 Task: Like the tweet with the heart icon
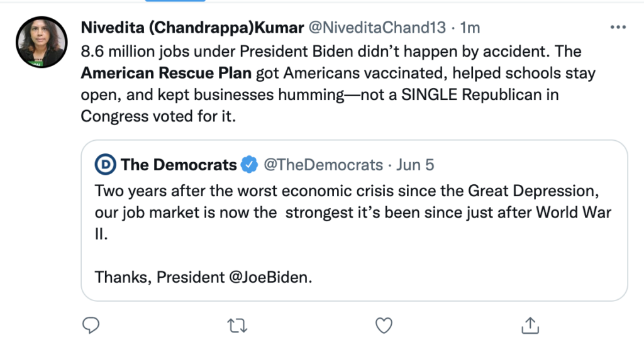pyautogui.click(x=383, y=324)
